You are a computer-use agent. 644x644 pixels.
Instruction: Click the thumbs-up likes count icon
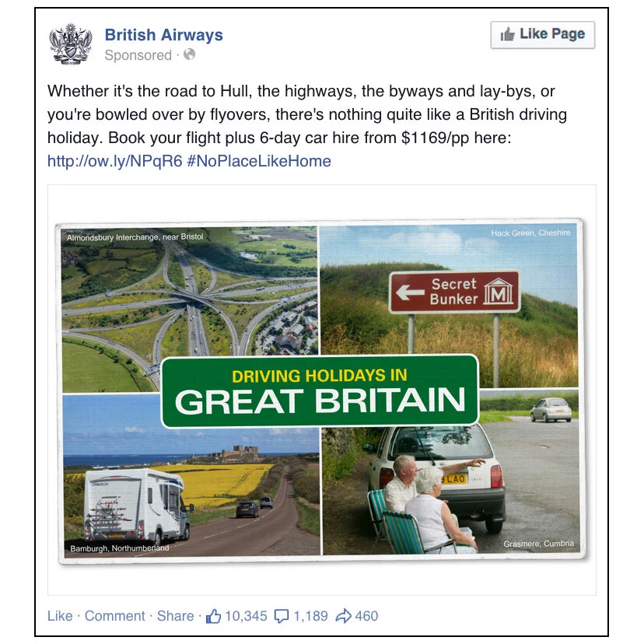click(214, 616)
